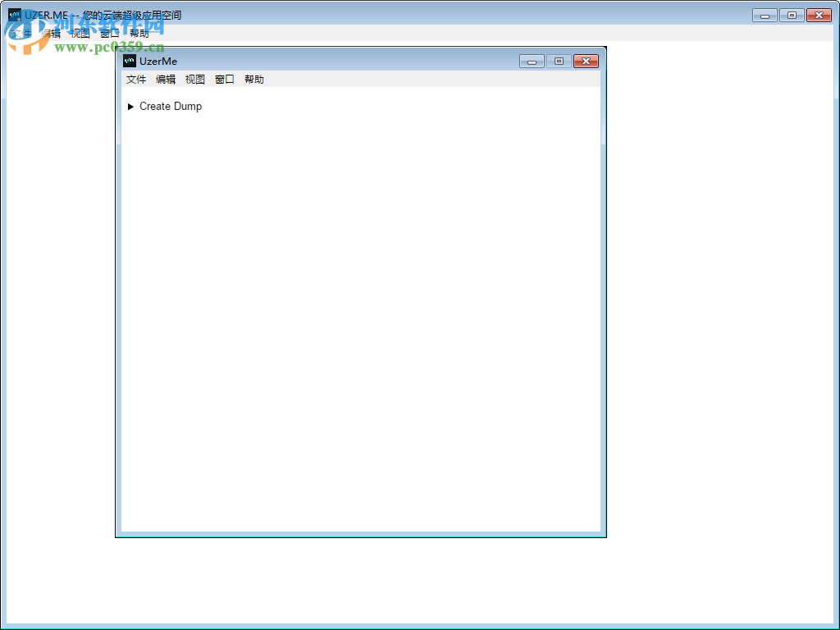This screenshot has height=630, width=840.
Task: Open the 窗口 menu on the outer UZER.ME window
Action: (x=107, y=34)
